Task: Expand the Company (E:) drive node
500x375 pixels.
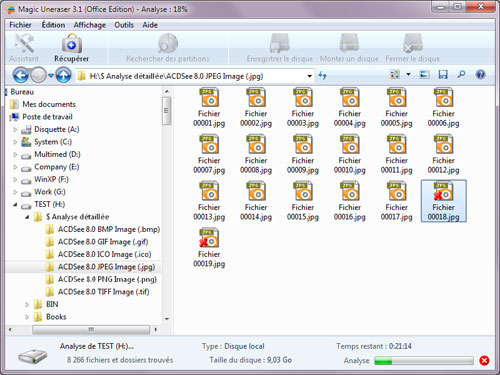Action: coord(15,167)
